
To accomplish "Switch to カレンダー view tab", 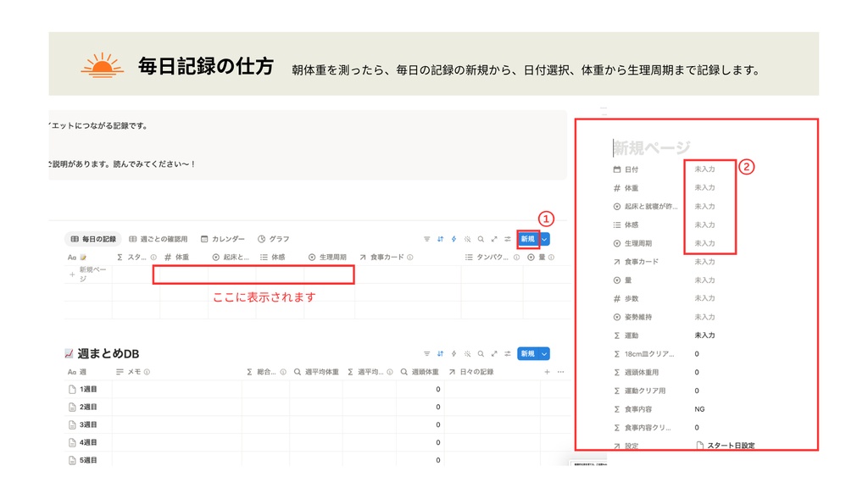I will point(223,239).
